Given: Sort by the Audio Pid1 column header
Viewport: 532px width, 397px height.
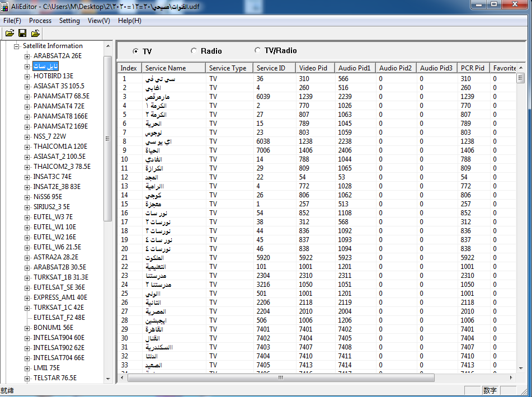Looking at the screenshot, I should 355,68.
